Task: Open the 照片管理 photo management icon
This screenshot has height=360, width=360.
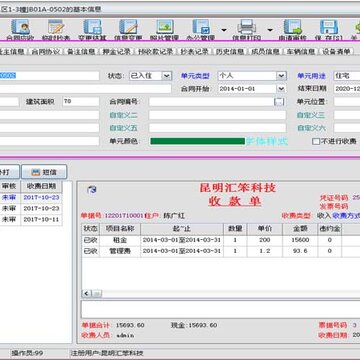Action: (164, 30)
